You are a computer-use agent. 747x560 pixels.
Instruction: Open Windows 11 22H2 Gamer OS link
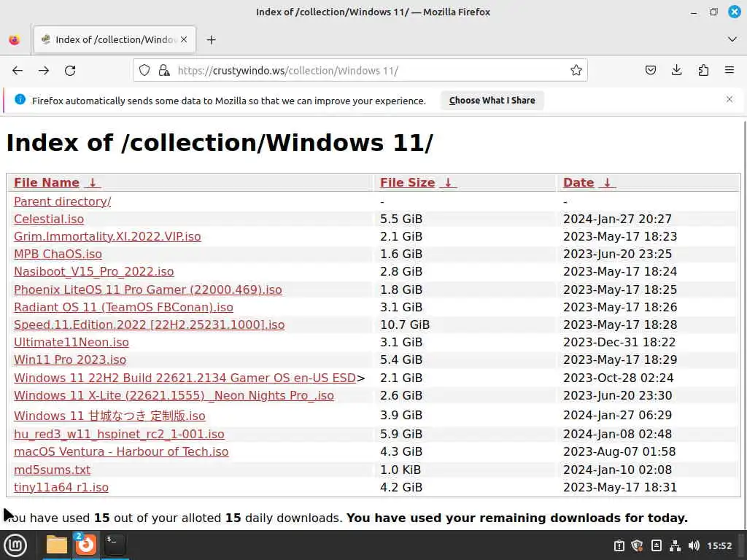(x=185, y=378)
